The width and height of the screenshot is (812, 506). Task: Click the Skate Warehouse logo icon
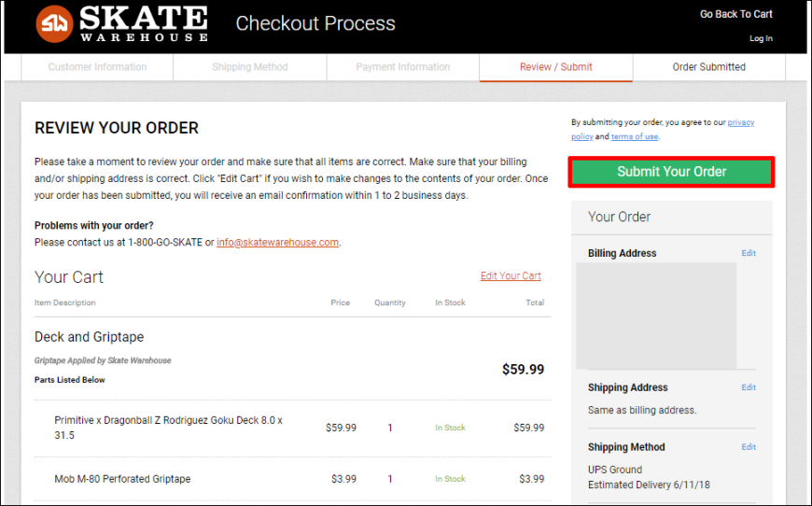[x=54, y=24]
